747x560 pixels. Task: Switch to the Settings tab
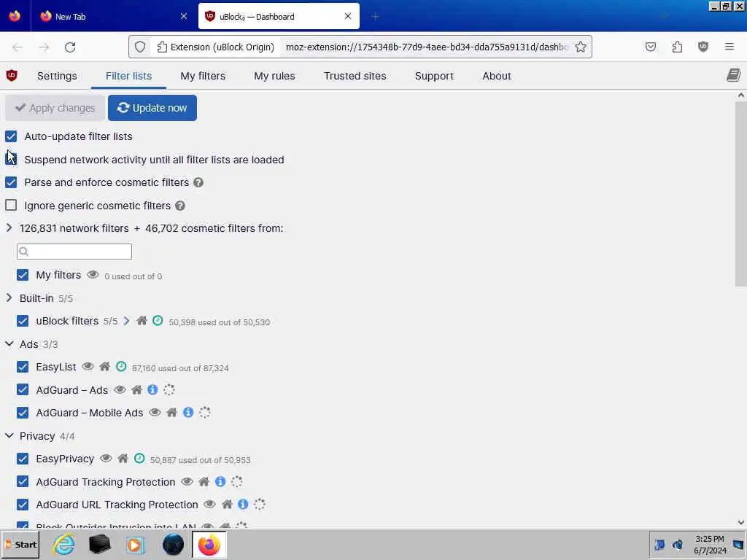coord(57,76)
